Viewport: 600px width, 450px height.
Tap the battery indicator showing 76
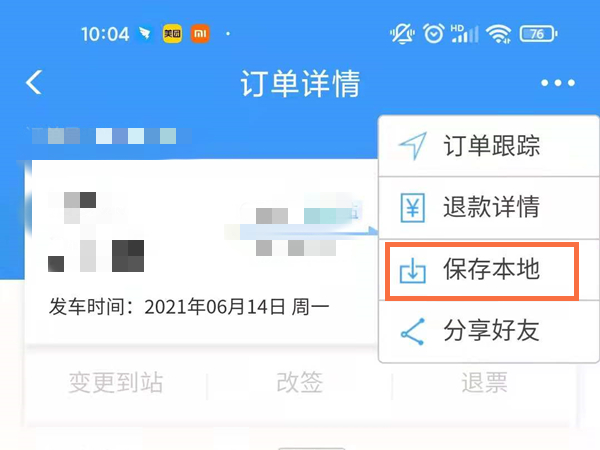(x=538, y=34)
